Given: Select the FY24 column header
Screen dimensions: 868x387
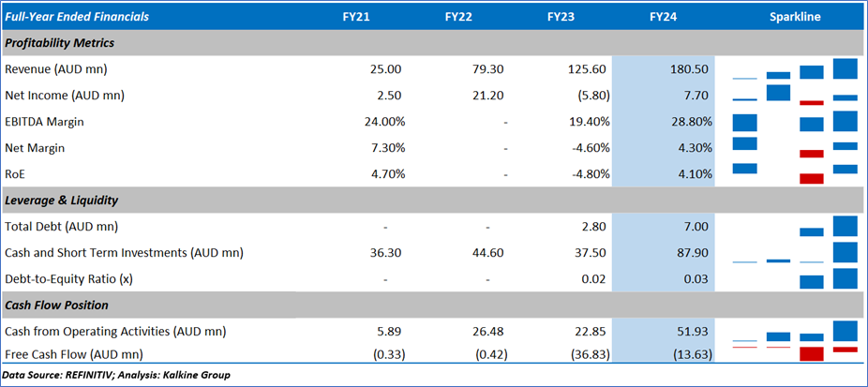Looking at the screenshot, I should tap(662, 17).
